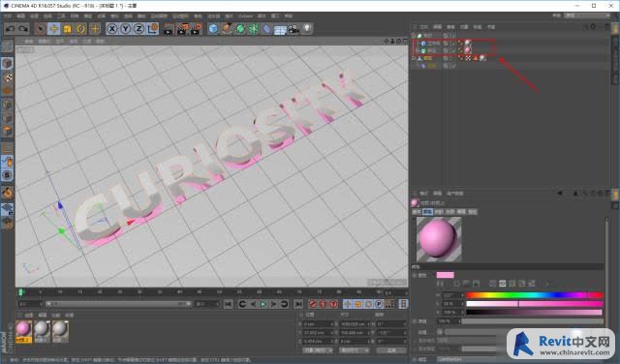Adjust the value slider black-to-pink

pyautogui.click(x=534, y=313)
